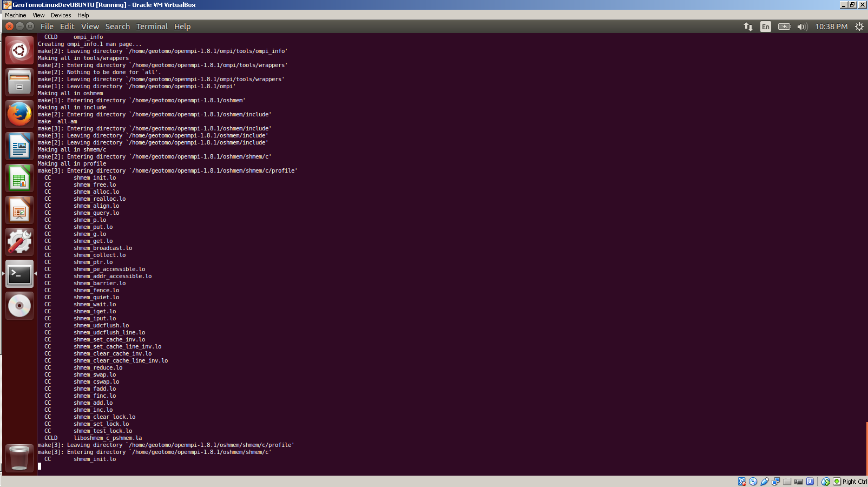This screenshot has width=868, height=487.
Task: Click the 'make all-am' output line
Action: click(x=57, y=121)
